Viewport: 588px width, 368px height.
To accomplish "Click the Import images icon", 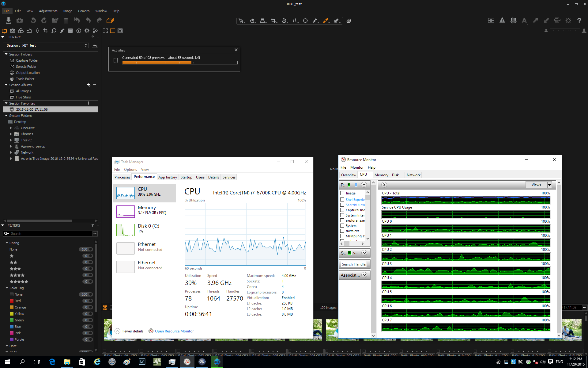I will 8,21.
